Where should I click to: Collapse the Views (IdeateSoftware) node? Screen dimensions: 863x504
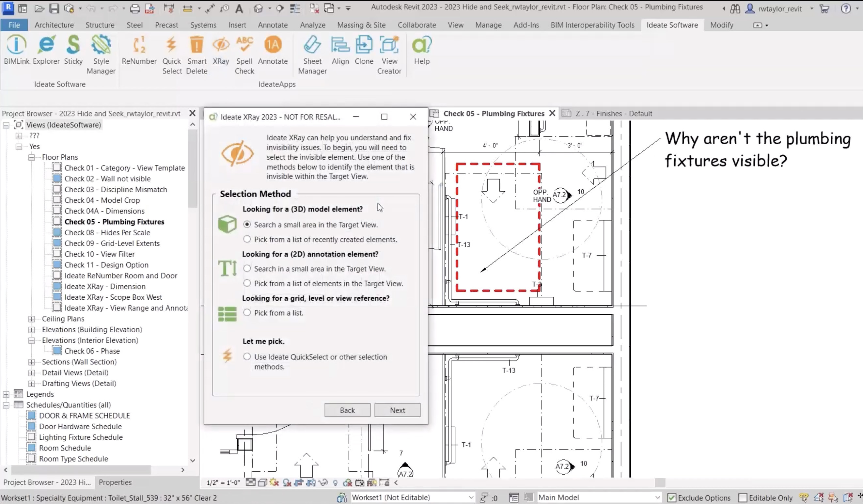[x=6, y=125]
